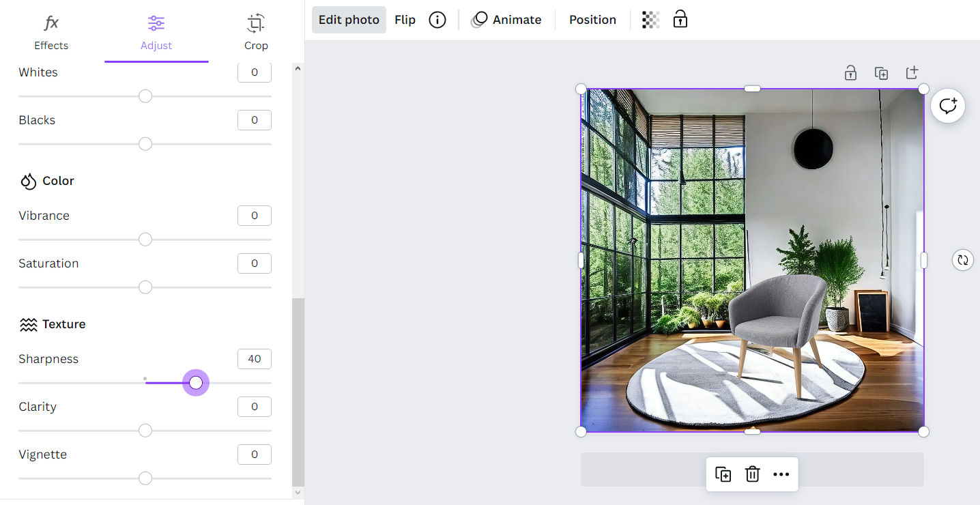Click the scrollbar down arrow in Adjust panel
This screenshot has width=980, height=505.
click(298, 492)
